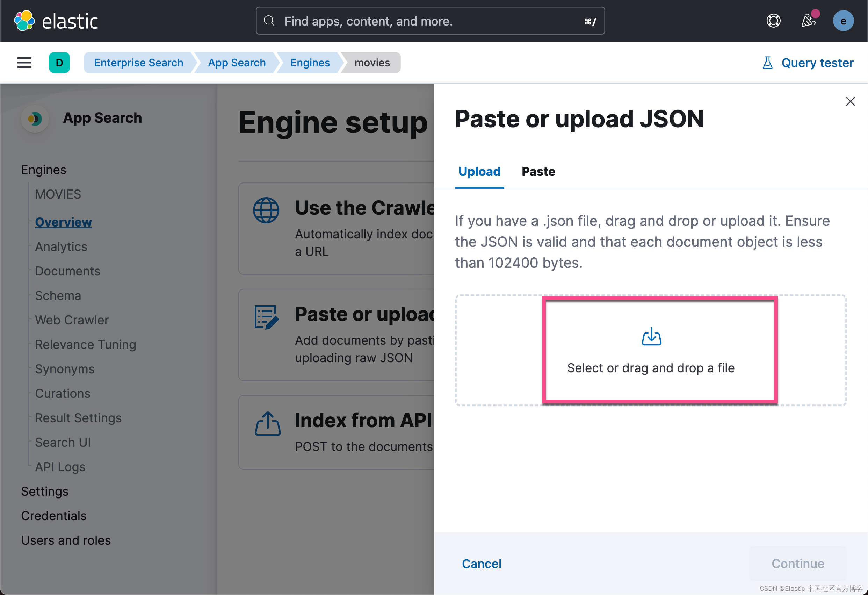
Task: Open the user avatar 'e' menu
Action: coord(843,21)
